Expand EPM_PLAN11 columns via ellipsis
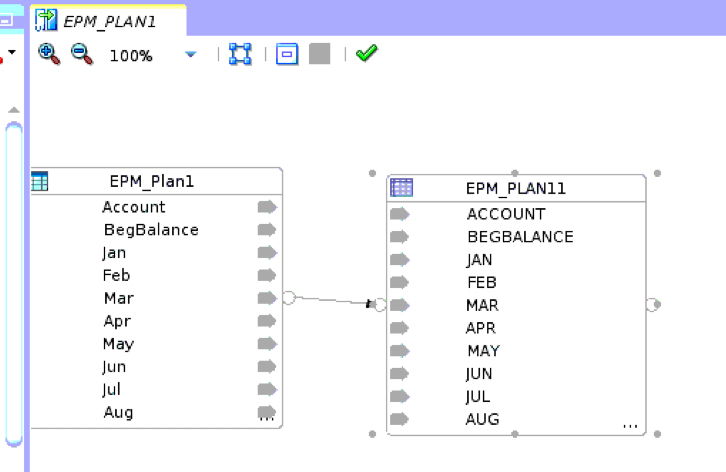 tap(630, 425)
